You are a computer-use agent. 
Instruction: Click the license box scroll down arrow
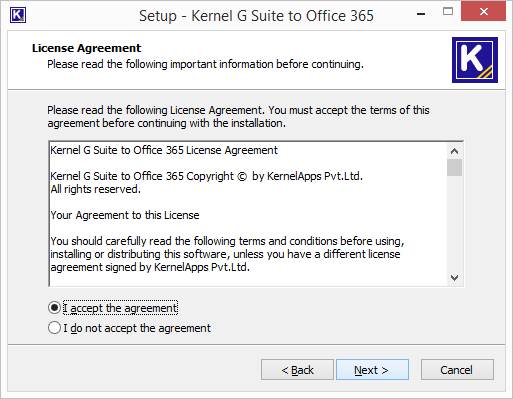click(x=454, y=278)
